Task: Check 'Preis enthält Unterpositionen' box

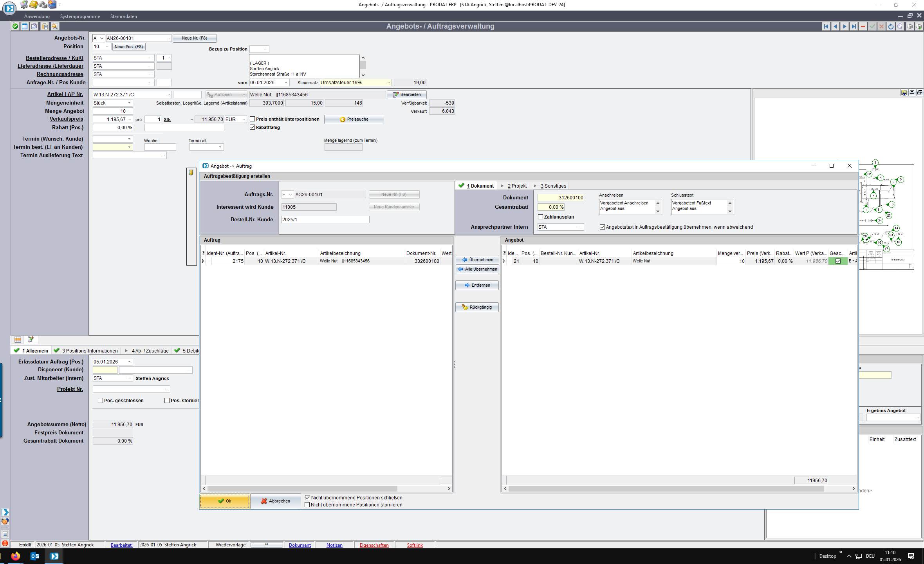Action: click(x=253, y=119)
